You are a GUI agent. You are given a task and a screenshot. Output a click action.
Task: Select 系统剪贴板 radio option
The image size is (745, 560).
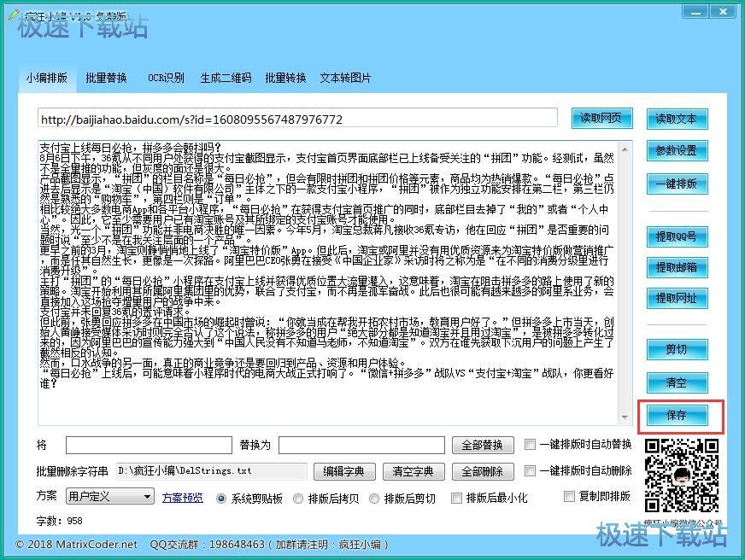[x=221, y=499]
